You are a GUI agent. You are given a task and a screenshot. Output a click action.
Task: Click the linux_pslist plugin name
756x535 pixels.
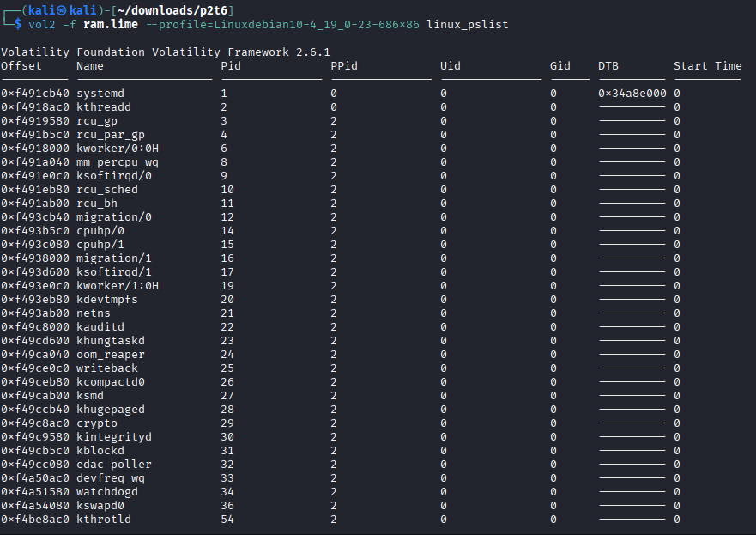[468, 24]
